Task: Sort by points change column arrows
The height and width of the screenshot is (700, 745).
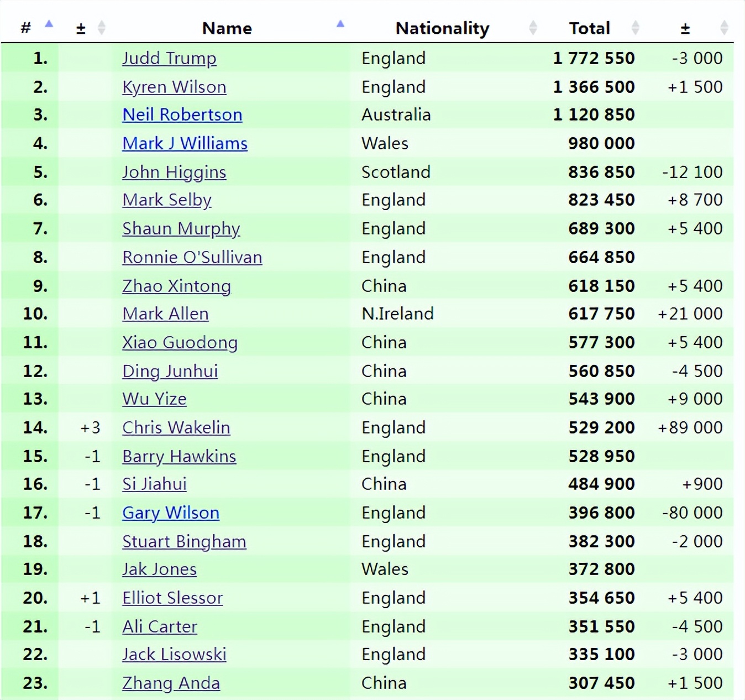Action: pos(724,28)
